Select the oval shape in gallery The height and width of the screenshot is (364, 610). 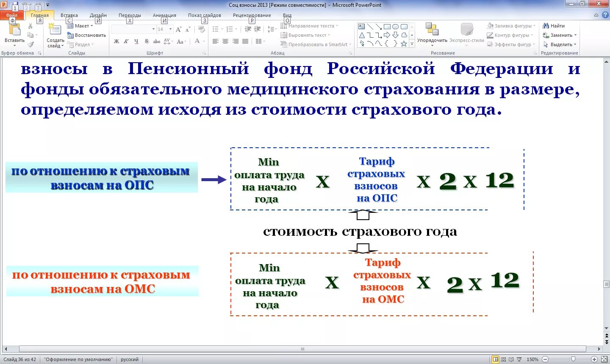tap(396, 26)
